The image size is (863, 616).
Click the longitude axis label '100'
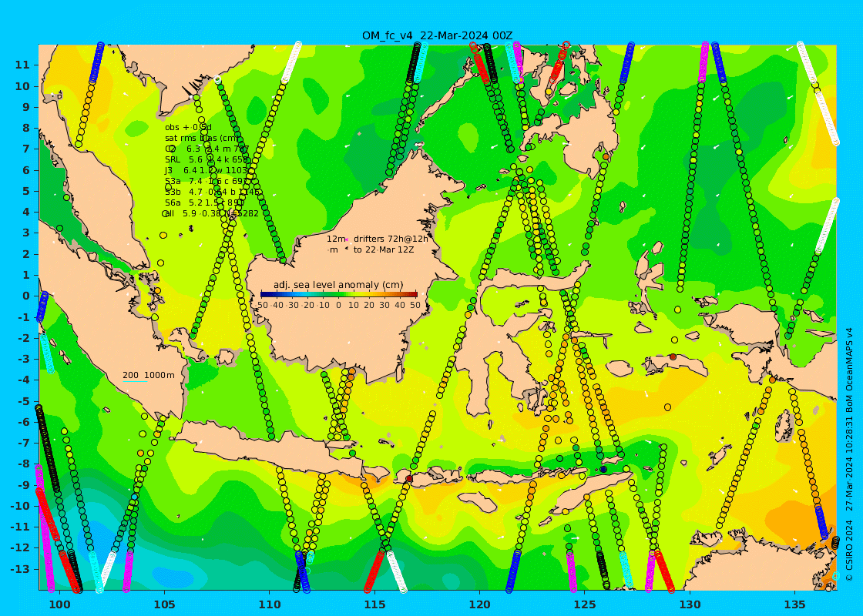(x=59, y=604)
